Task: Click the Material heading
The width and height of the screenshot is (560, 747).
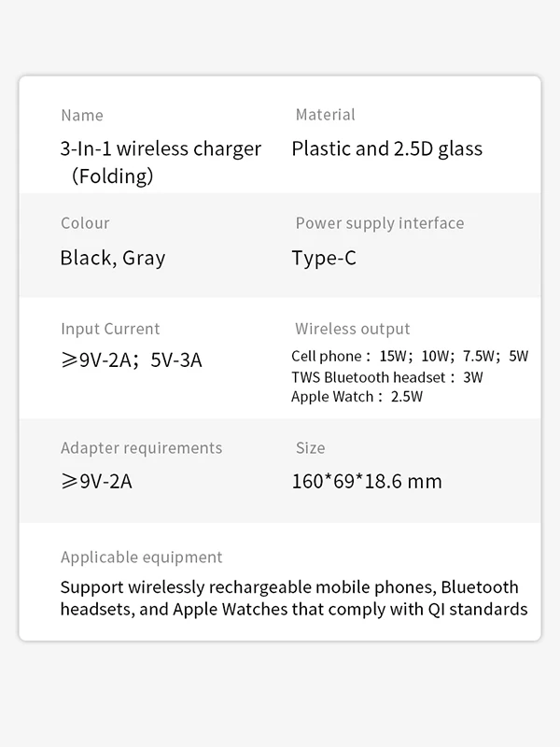Action: [325, 115]
